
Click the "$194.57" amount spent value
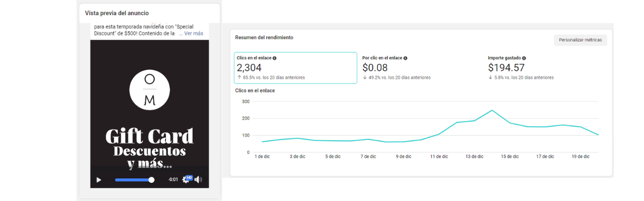pos(506,68)
